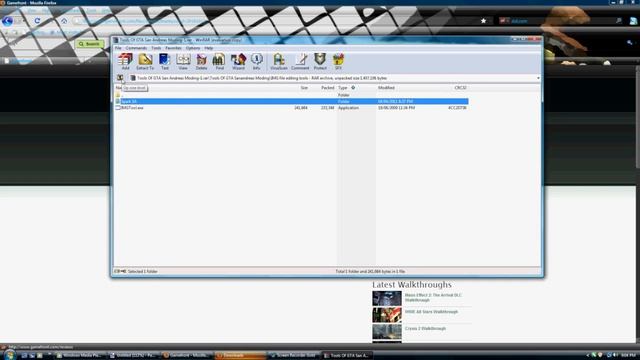Switch to Gamefront Mozilla taskbar button

186,356
